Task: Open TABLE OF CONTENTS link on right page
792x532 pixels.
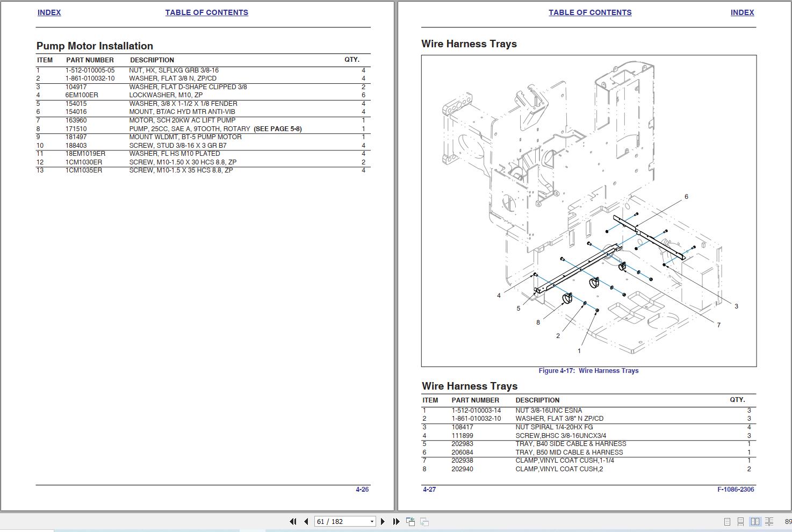Action: click(590, 12)
